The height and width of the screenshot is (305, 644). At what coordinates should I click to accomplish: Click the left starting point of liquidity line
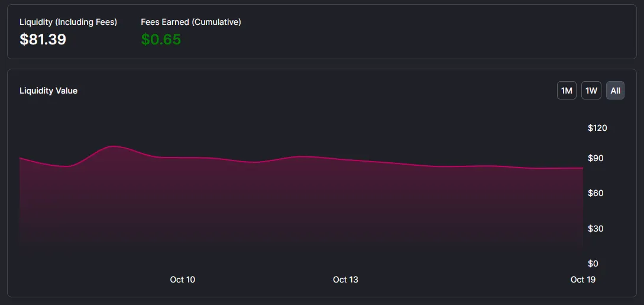tap(20, 158)
